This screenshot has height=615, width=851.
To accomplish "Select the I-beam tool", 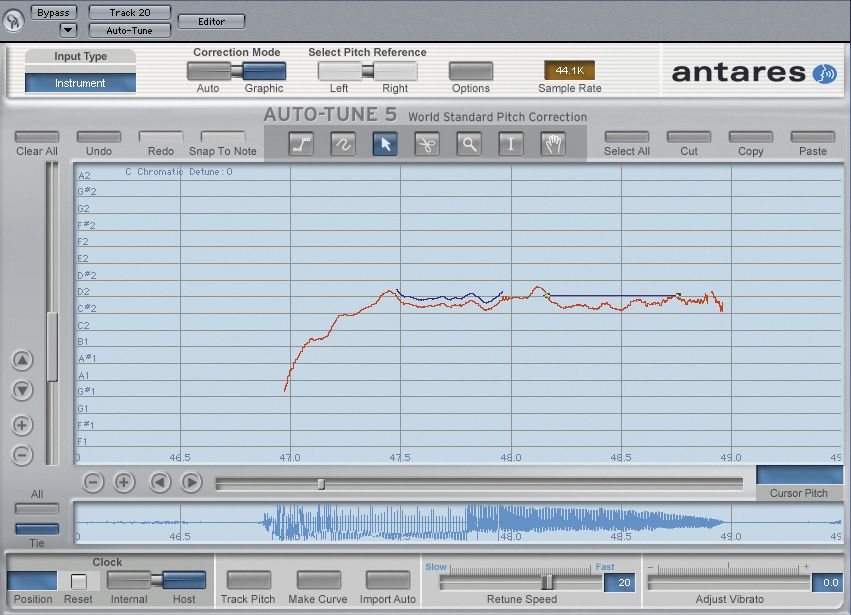I will point(511,144).
